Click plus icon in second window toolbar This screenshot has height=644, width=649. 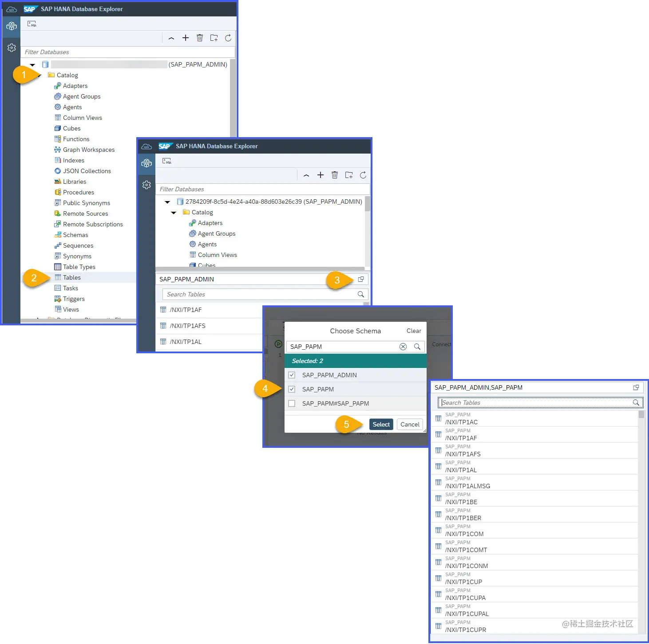coord(321,175)
